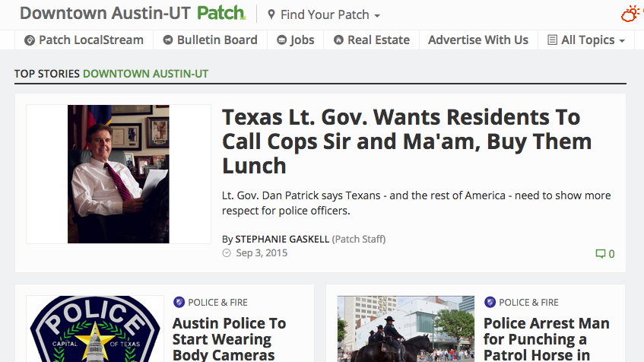
Task: Click the Lt. Gov. Dan Patrick summary text
Action: click(417, 203)
